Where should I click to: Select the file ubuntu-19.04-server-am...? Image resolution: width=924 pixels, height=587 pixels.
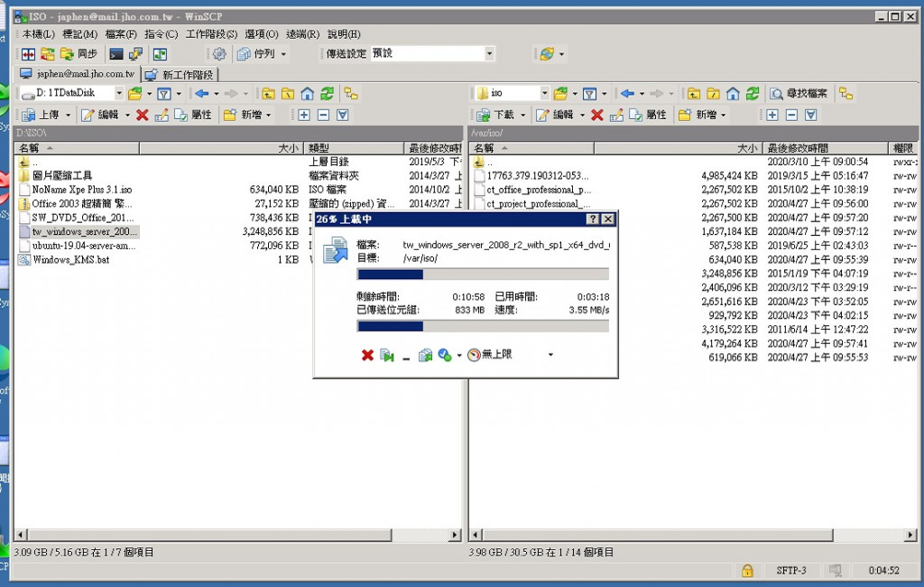pos(84,246)
